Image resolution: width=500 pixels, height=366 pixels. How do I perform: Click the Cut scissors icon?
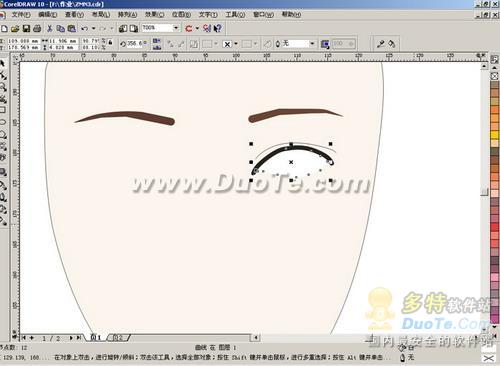pos(50,29)
